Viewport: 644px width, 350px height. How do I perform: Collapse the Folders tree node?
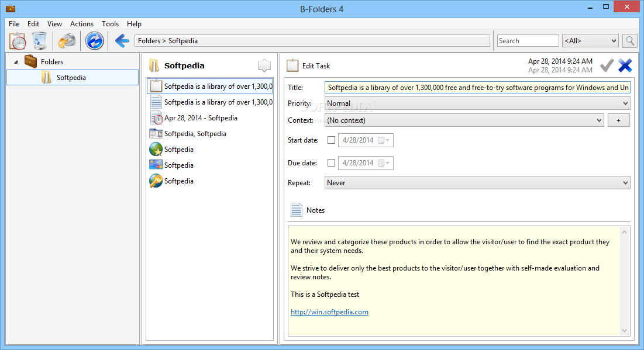pos(16,62)
